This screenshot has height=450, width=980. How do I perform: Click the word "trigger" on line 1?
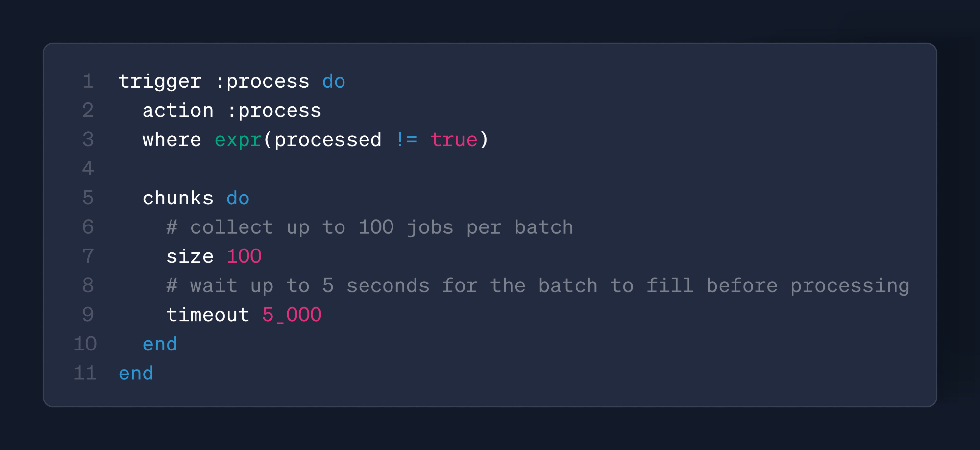(160, 82)
